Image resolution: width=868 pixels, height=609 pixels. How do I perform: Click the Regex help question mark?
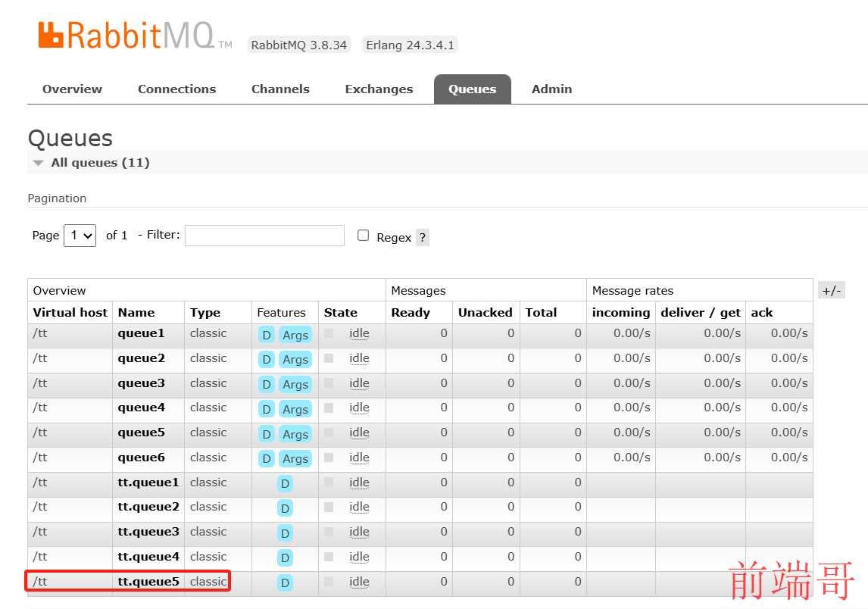423,238
